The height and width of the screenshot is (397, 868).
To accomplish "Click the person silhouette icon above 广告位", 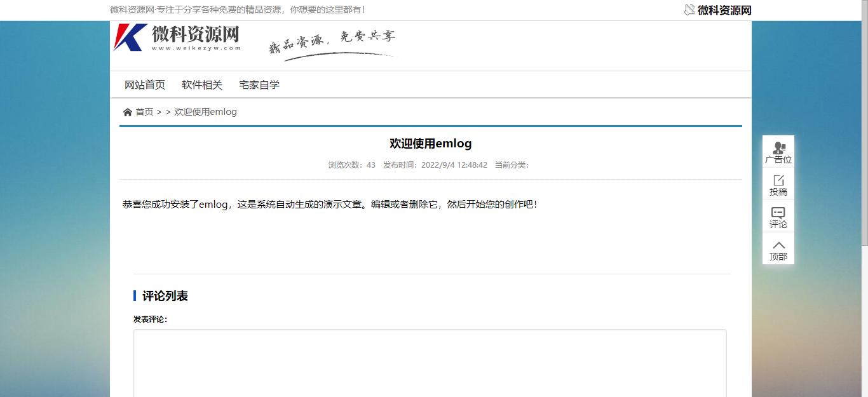I will pos(778,146).
